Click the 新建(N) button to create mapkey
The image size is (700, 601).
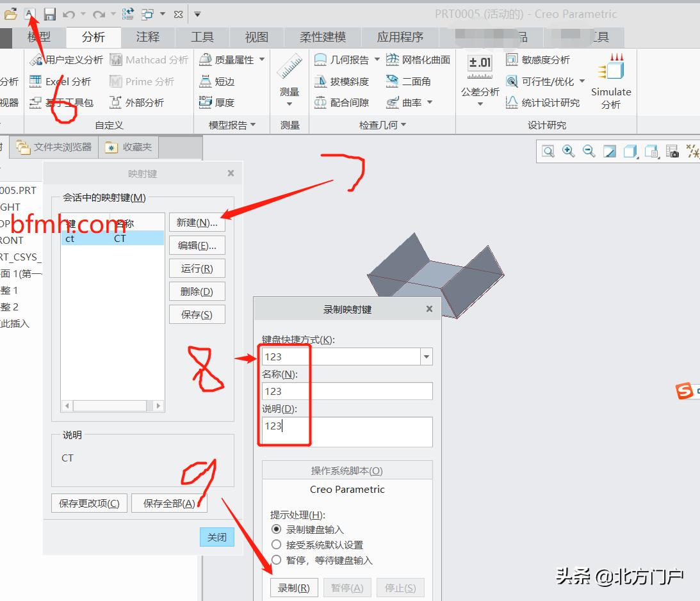pyautogui.click(x=197, y=222)
